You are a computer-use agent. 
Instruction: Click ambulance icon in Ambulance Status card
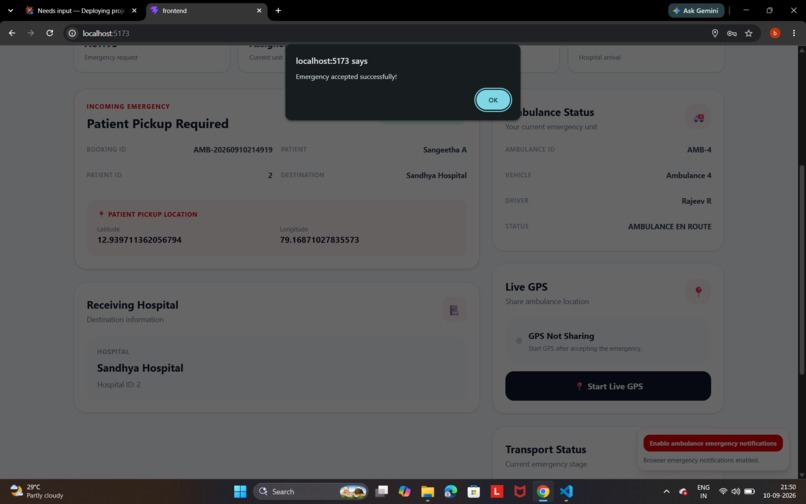pyautogui.click(x=698, y=118)
